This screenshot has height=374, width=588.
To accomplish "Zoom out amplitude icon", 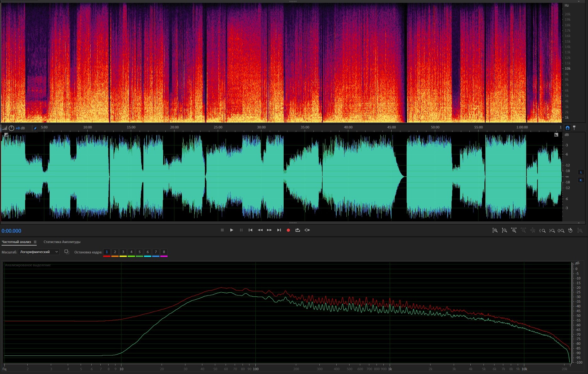I will tap(504, 230).
